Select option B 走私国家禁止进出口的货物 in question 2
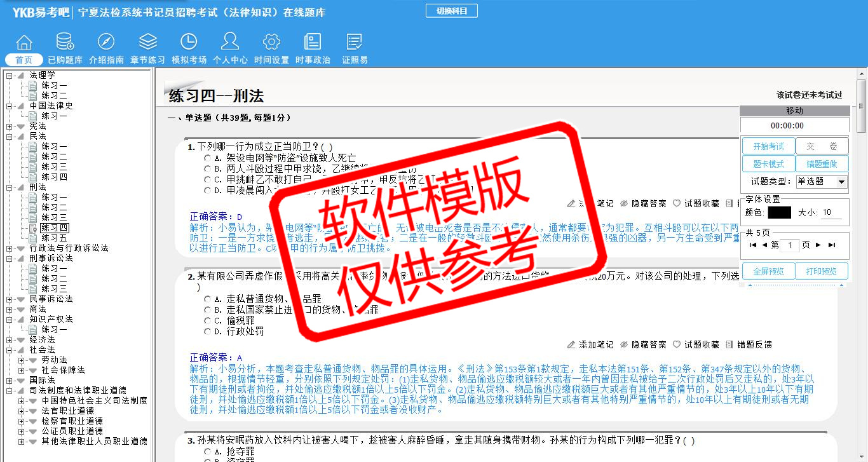Image resolution: width=868 pixels, height=462 pixels. (207, 309)
